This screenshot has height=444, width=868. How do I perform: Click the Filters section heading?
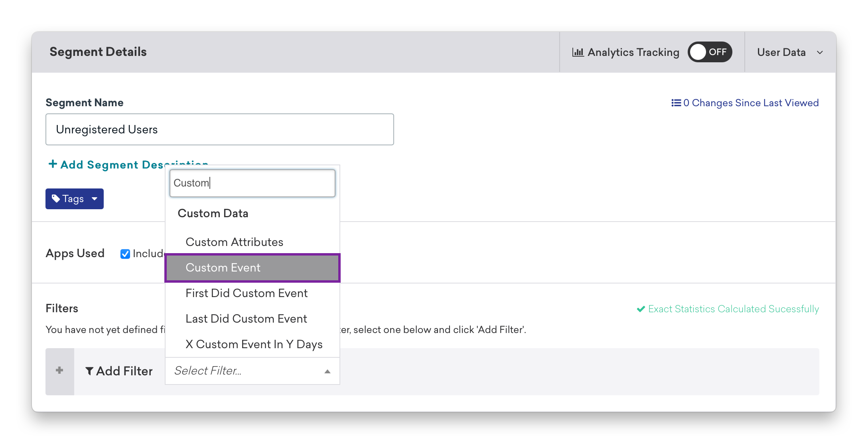click(62, 308)
